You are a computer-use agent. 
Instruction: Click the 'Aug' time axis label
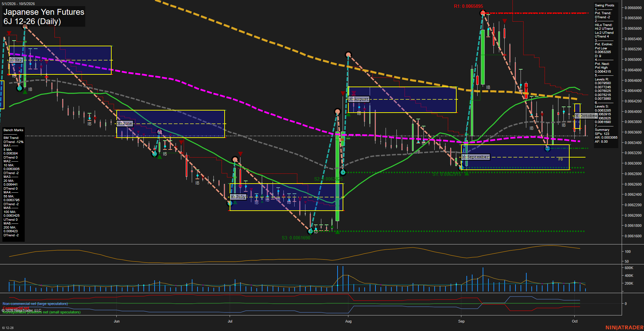pos(348,321)
